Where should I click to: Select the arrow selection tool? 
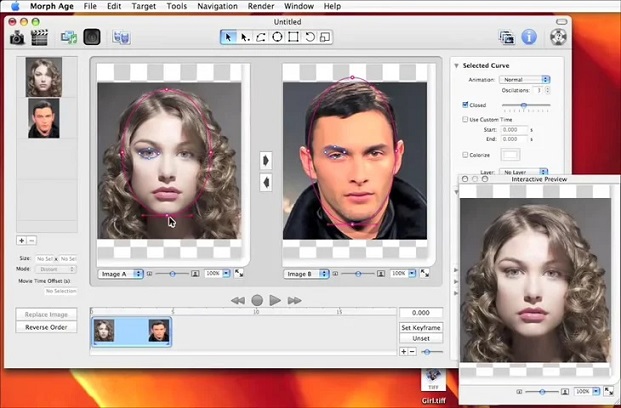click(x=228, y=37)
